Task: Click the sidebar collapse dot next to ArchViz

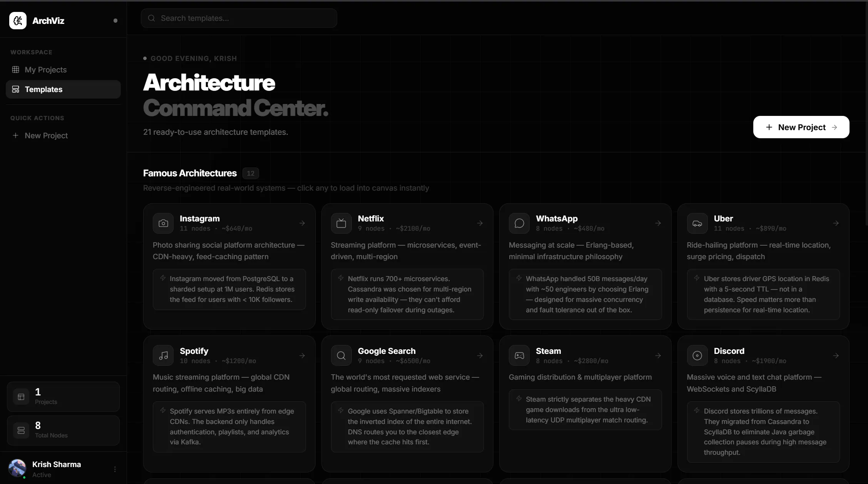Action: 115,21
